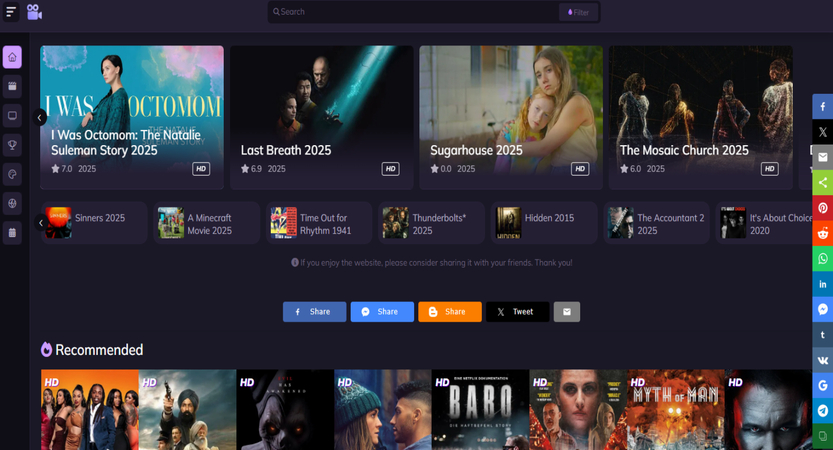The width and height of the screenshot is (833, 450).
Task: Click HD badge on Last Breath card
Action: pos(390,169)
